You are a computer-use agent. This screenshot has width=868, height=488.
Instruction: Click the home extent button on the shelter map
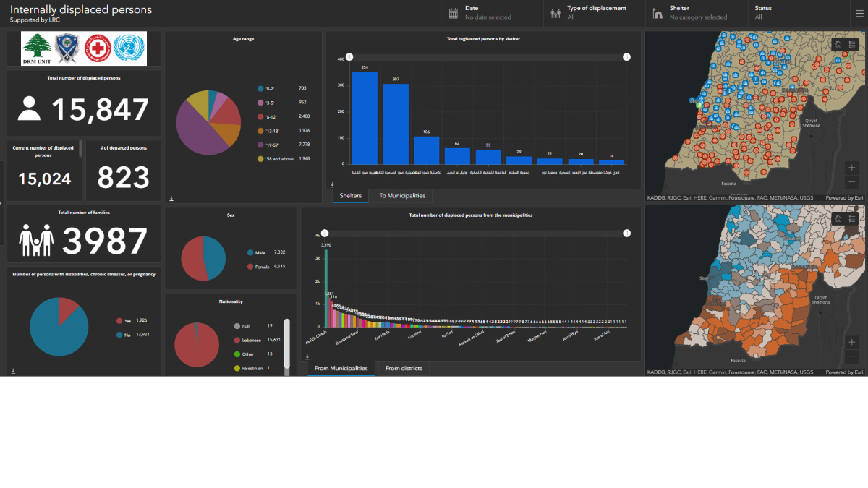[838, 44]
